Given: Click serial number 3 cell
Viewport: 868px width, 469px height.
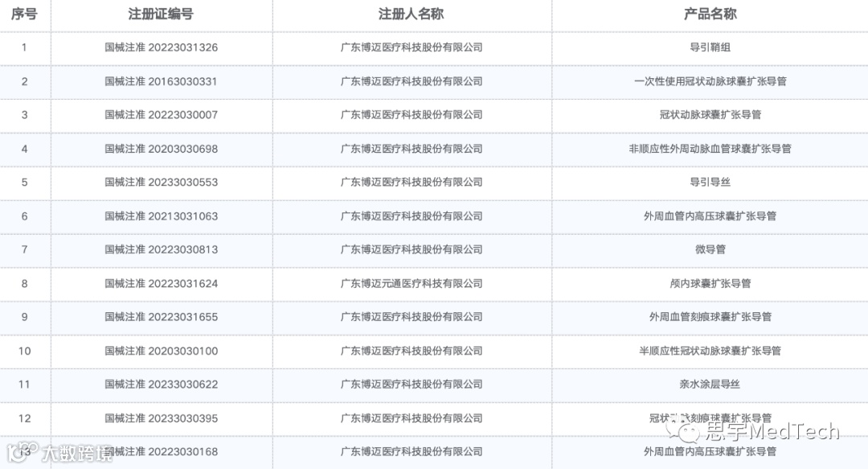Looking at the screenshot, I should point(24,115).
